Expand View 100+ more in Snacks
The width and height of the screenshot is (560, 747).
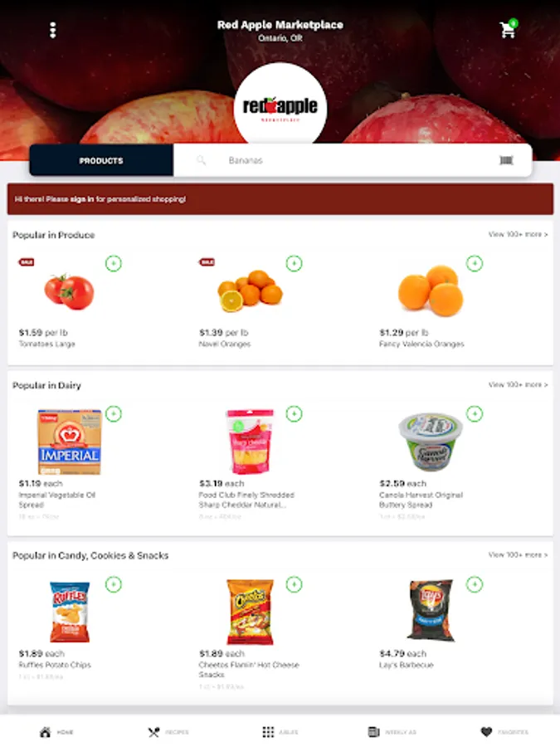(518, 555)
